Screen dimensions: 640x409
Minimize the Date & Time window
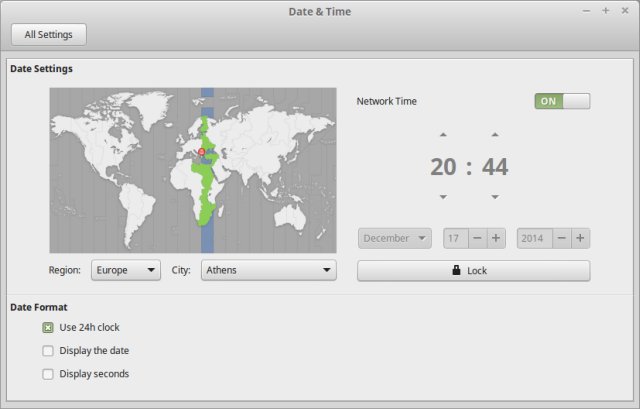click(586, 11)
